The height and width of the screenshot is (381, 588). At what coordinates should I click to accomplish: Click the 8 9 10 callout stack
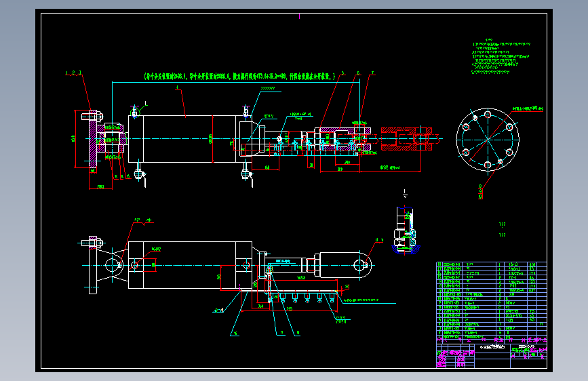[x=480, y=191]
